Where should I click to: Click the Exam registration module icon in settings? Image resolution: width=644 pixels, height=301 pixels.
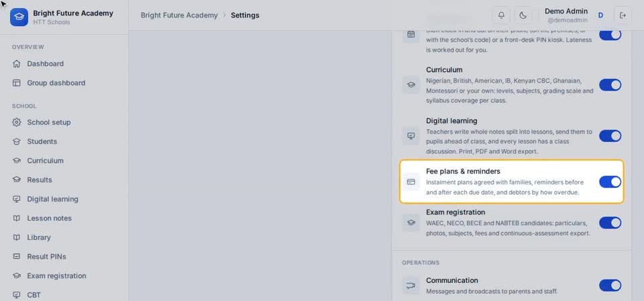411,222
